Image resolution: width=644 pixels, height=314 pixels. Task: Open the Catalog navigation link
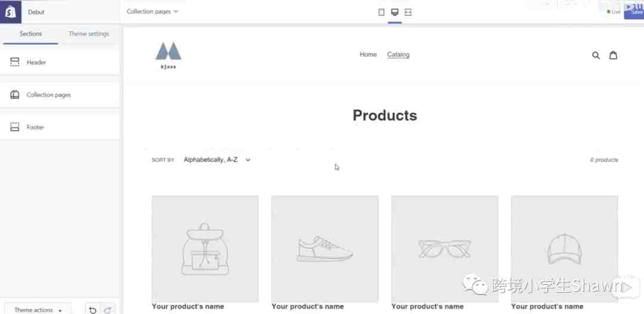[x=398, y=55]
